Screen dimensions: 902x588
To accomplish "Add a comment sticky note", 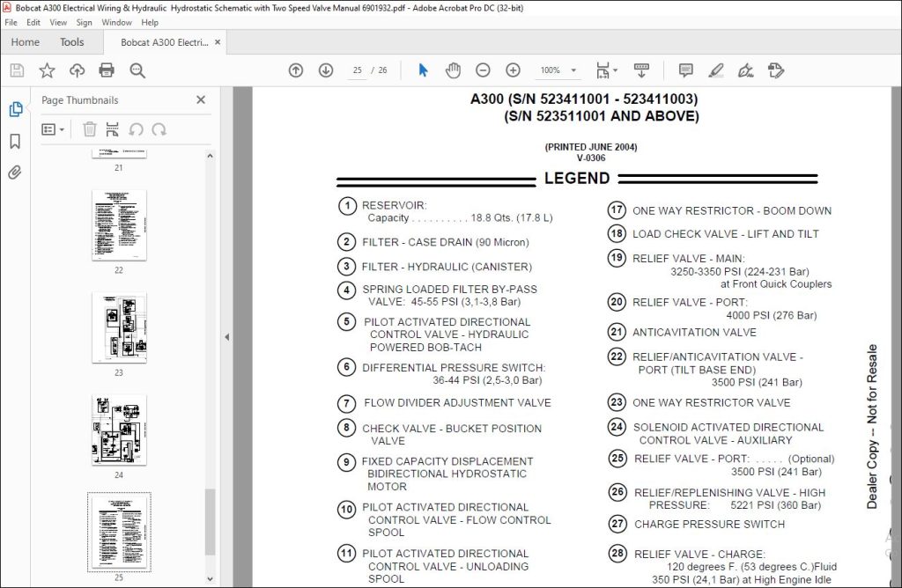I will click(x=685, y=70).
